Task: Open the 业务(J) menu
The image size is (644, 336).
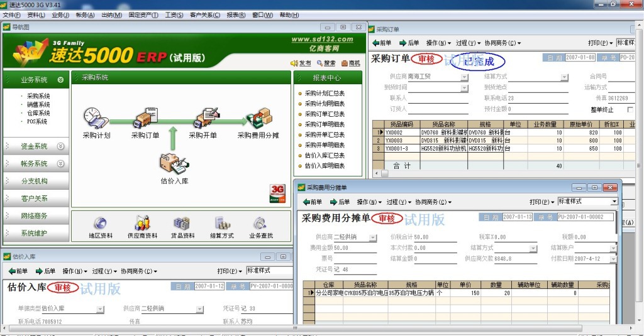Action: pos(60,15)
